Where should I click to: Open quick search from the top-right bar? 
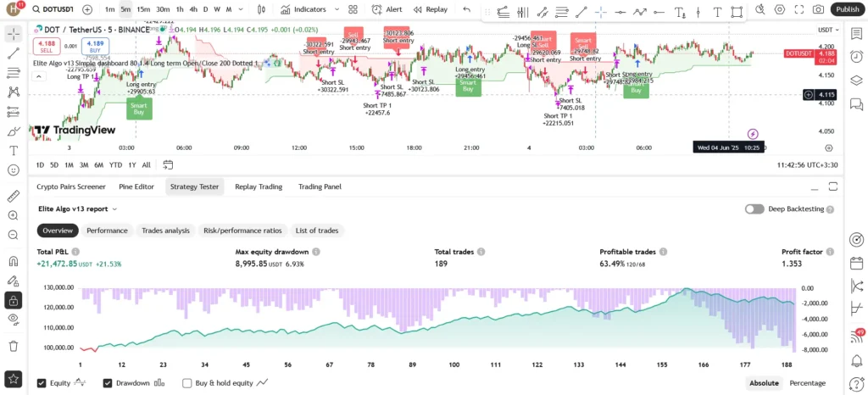pos(760,9)
